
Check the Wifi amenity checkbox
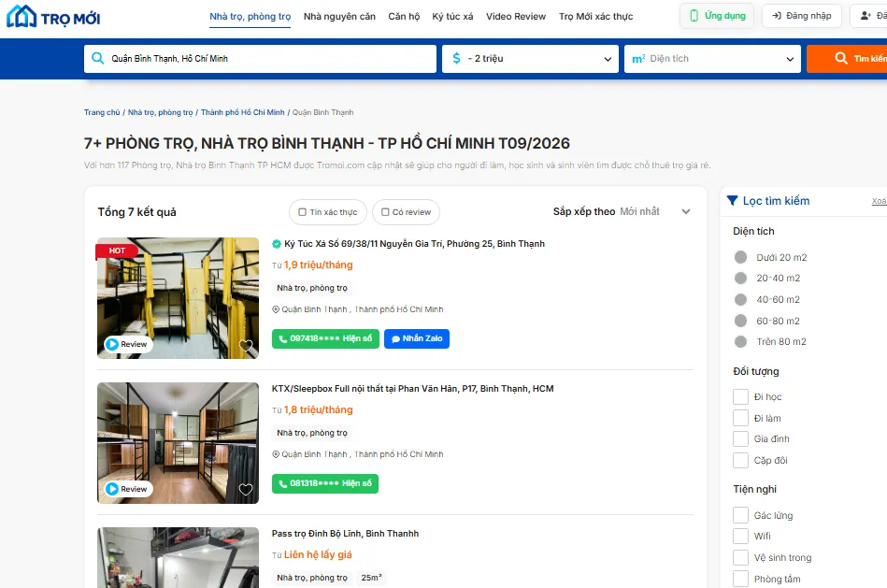point(740,536)
